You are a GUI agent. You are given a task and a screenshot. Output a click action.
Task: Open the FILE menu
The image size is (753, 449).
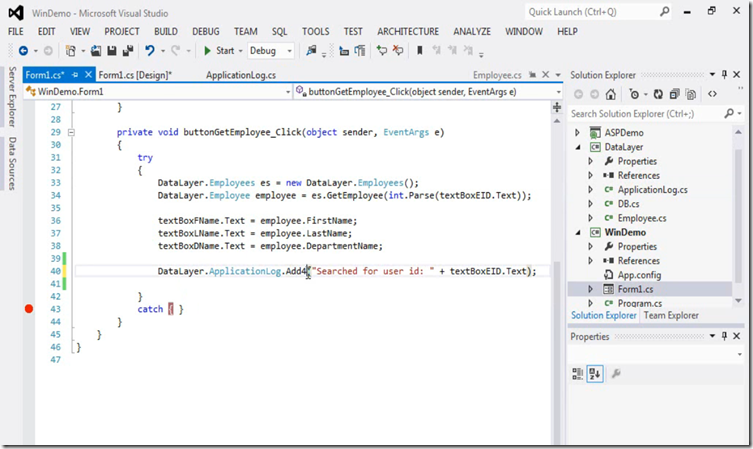[x=15, y=31]
